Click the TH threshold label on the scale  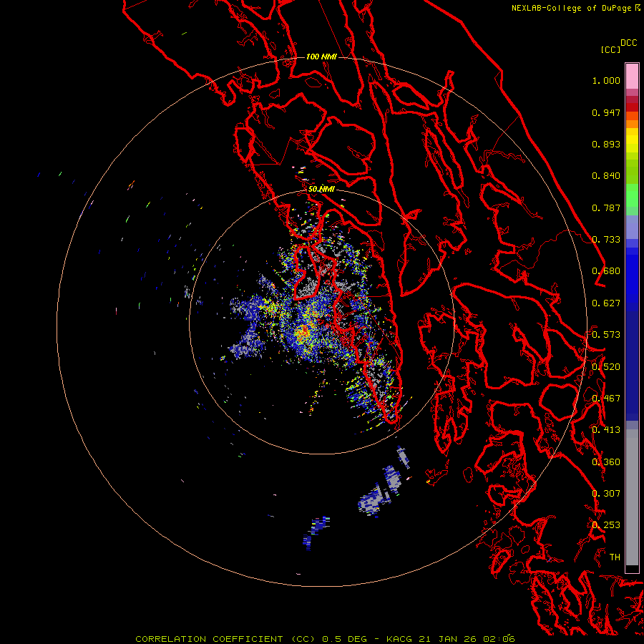coord(615,557)
